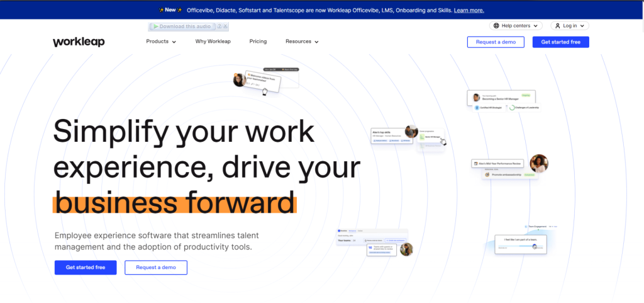The width and height of the screenshot is (644, 303).
Task: Open the Why Workleap page
Action: [213, 42]
